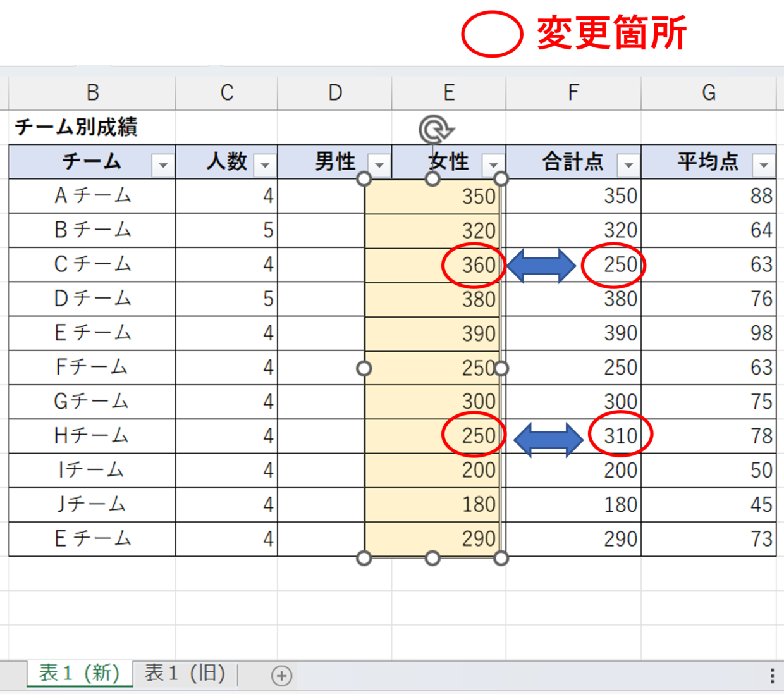Open the 男性 column filter dropdown

pos(379,165)
